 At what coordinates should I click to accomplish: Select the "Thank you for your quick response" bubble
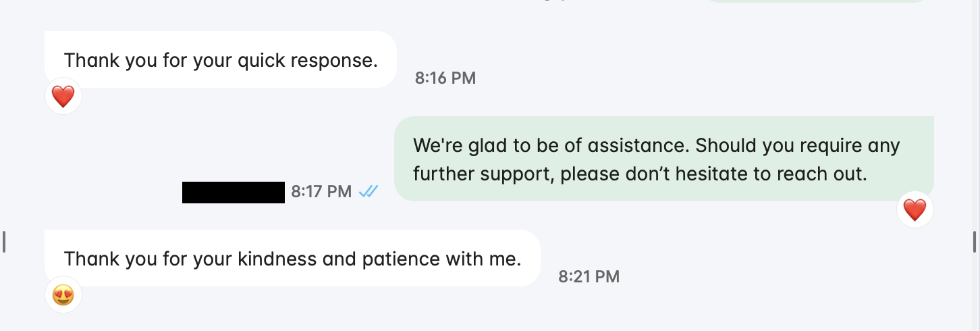pyautogui.click(x=220, y=59)
